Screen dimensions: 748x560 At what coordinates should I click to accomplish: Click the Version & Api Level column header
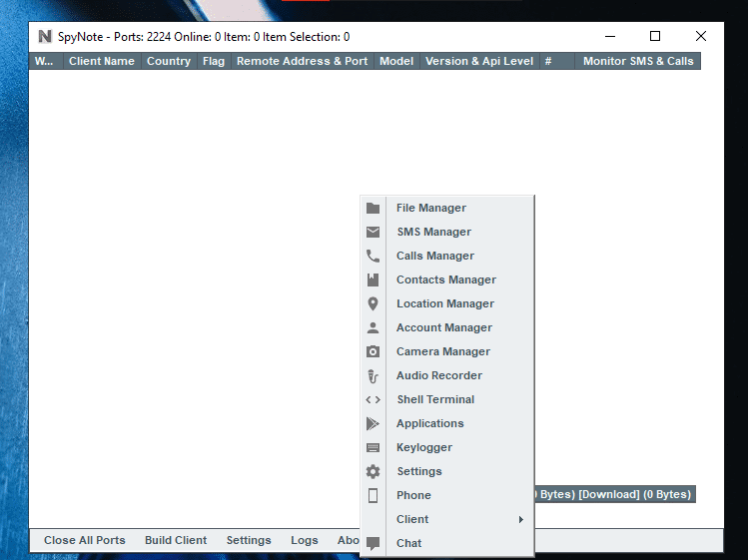(x=479, y=61)
